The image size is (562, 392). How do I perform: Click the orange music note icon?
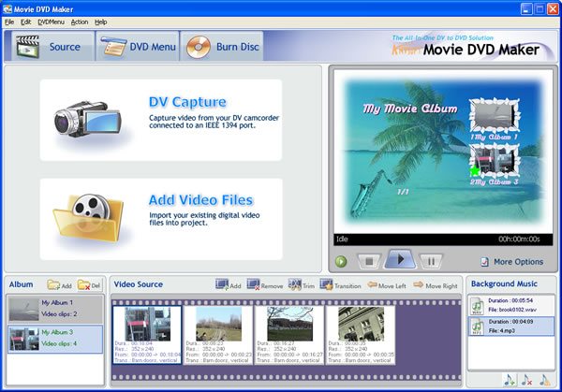pos(545,380)
